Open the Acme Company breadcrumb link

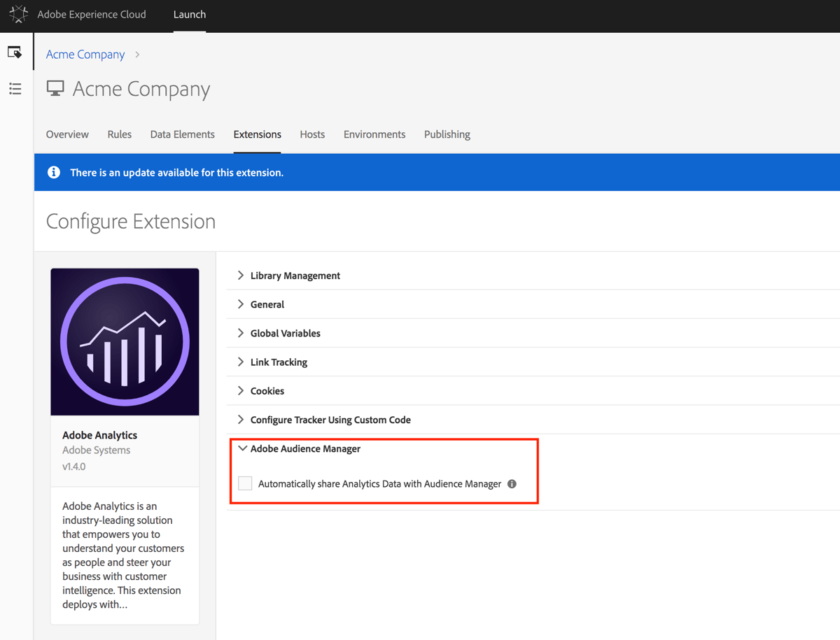(85, 54)
